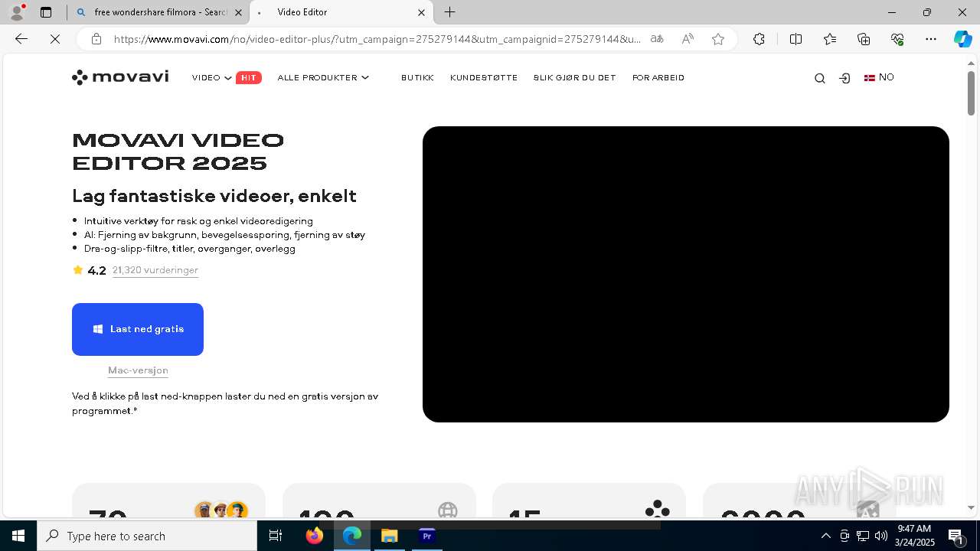The image size is (980, 551).
Task: Open the Windows Start menu
Action: click(18, 536)
